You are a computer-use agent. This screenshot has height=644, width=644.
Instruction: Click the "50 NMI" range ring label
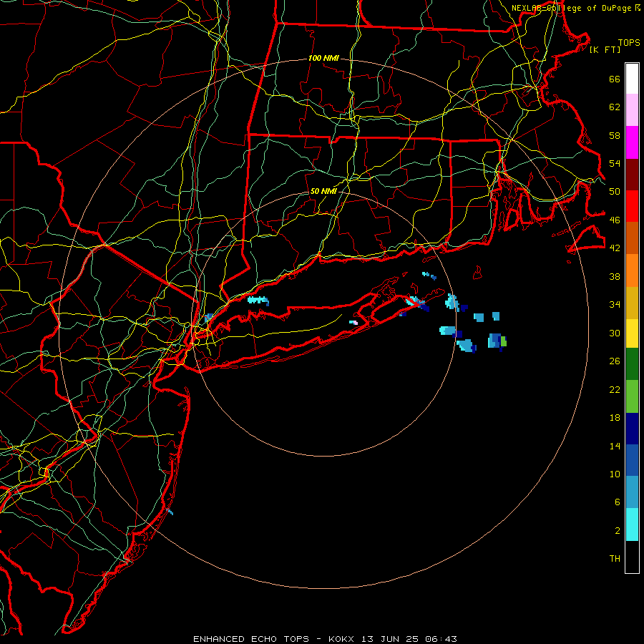[x=323, y=191]
